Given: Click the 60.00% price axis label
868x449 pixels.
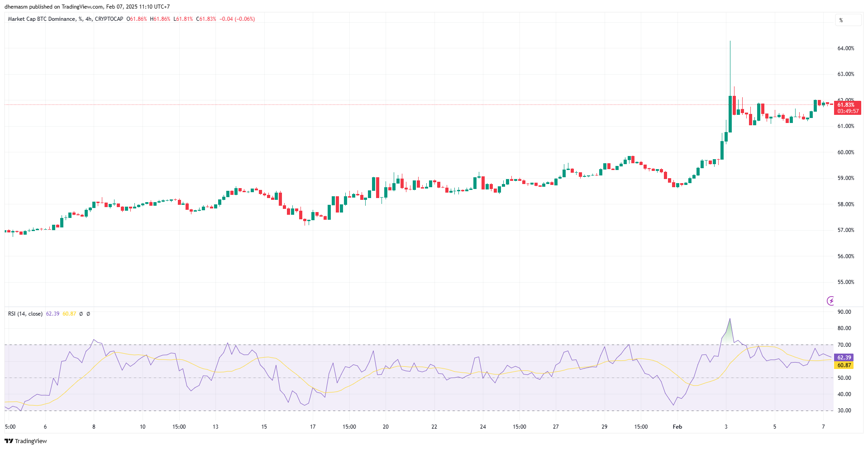Looking at the screenshot, I should (x=846, y=152).
